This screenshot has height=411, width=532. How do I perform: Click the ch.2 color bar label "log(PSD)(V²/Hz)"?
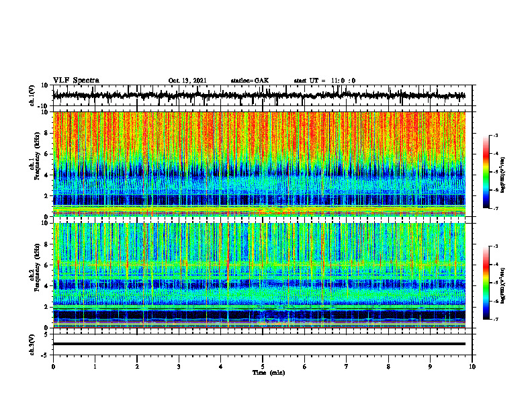[503, 285]
